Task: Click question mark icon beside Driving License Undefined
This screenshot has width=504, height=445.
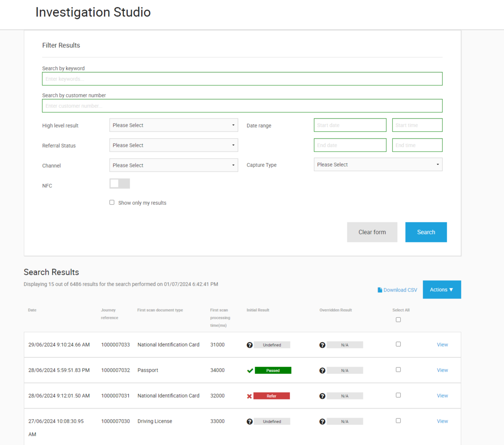Action: [250, 422]
